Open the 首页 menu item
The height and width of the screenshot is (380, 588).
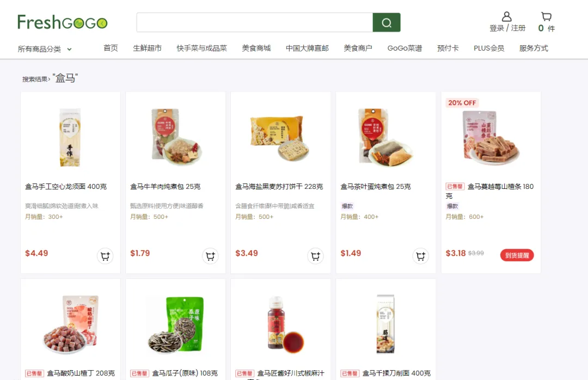(111, 48)
